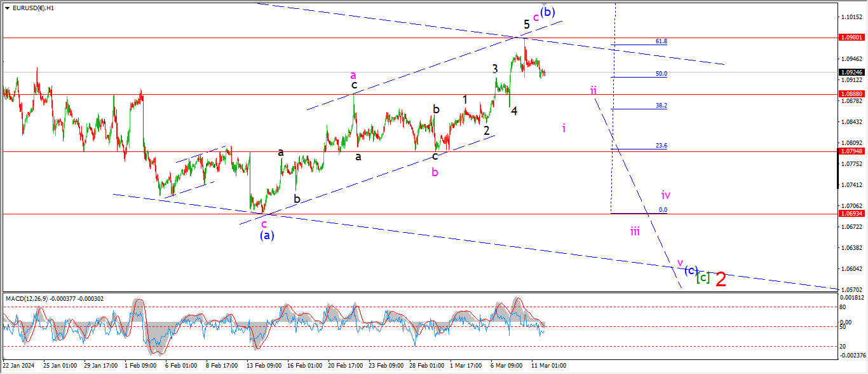This screenshot has height=374, width=868.
Task: Click the 38.2 Fibonacci level label
Action: [661, 106]
